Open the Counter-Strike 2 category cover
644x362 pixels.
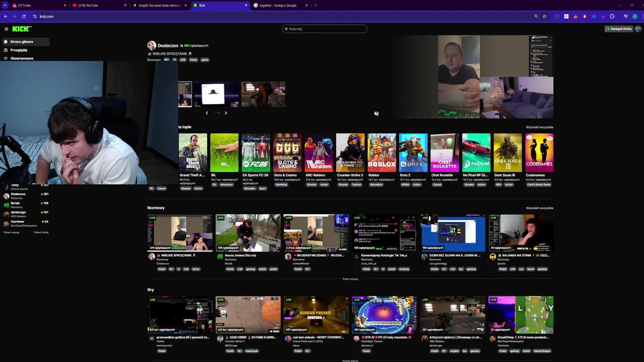[x=350, y=153]
